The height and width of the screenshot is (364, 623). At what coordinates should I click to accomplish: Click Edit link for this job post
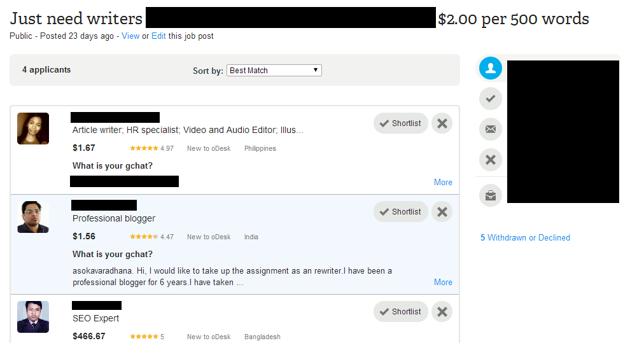point(158,36)
